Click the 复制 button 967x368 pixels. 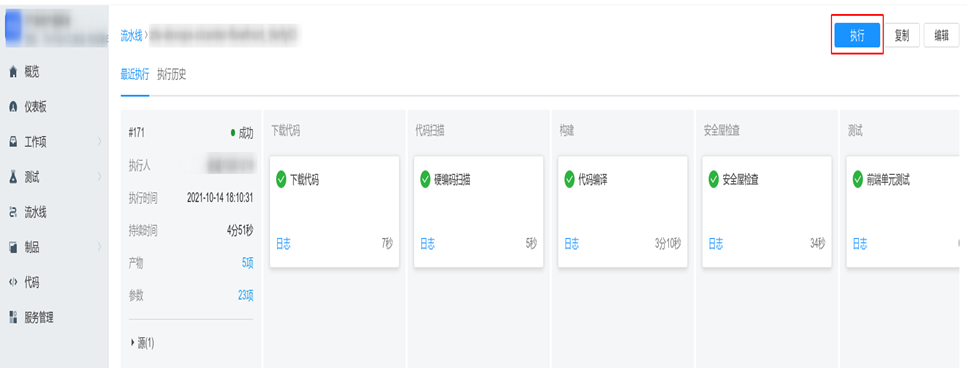[x=902, y=36]
